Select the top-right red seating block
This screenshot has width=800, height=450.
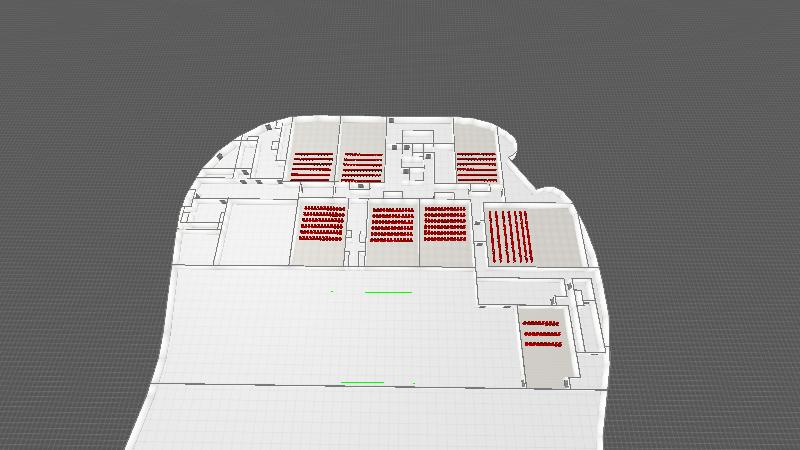coord(477,166)
